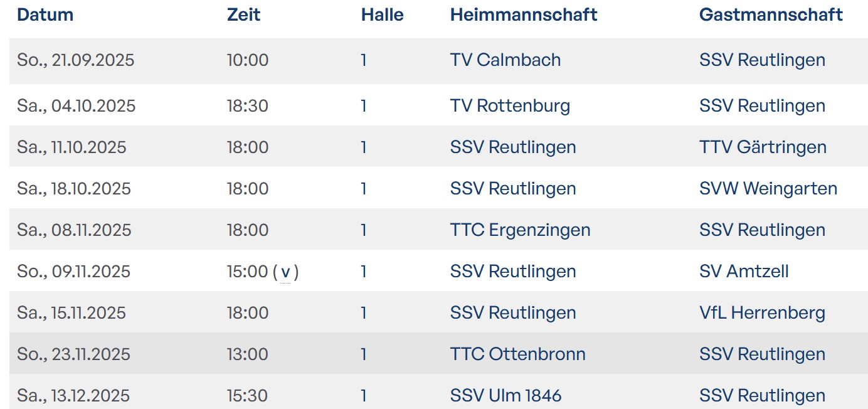Image resolution: width=868 pixels, height=409 pixels.
Task: Click the 'v' marker beside 15:00
Action: 285,272
